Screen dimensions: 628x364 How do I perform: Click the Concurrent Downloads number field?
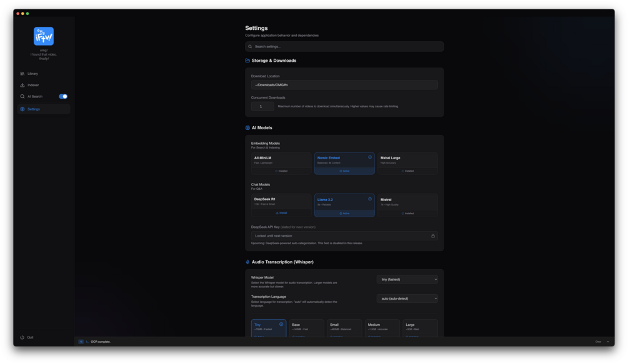pyautogui.click(x=262, y=106)
